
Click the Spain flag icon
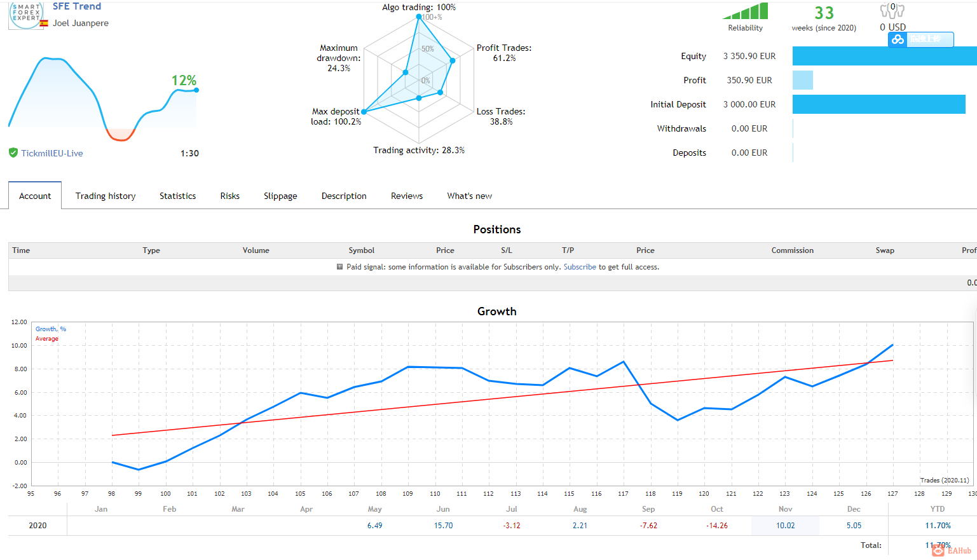(x=44, y=24)
